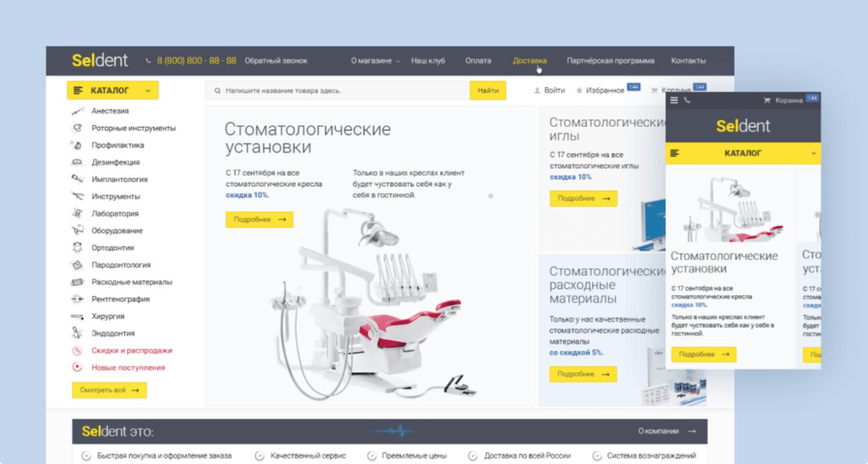Click the magnifier icon in the search field
The height and width of the screenshot is (464, 868).
(217, 91)
